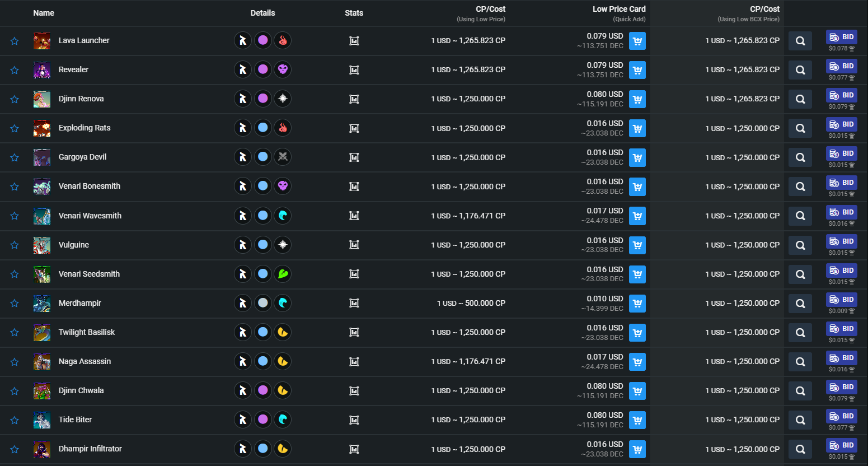The height and width of the screenshot is (466, 868).
Task: Quick add Merdhampir using cart button
Action: (x=637, y=304)
